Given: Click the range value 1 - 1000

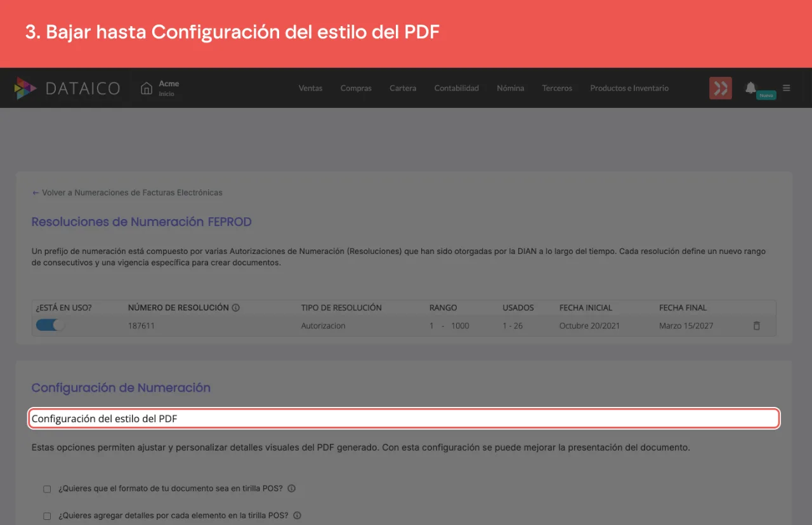Looking at the screenshot, I should tap(449, 326).
